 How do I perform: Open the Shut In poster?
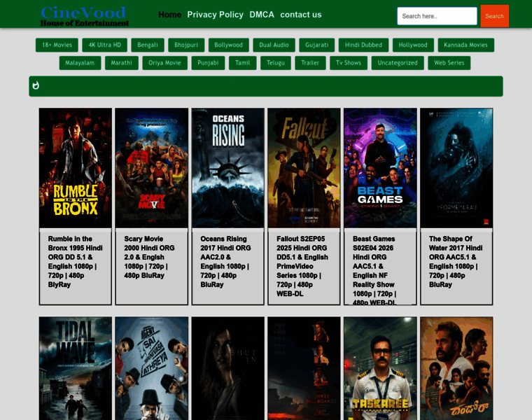coord(228,368)
